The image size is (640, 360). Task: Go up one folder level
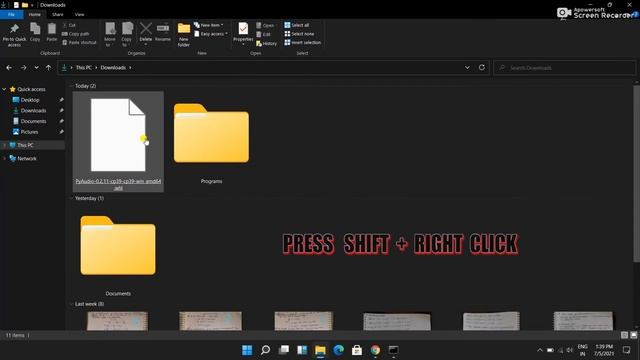pyautogui.click(x=49, y=67)
